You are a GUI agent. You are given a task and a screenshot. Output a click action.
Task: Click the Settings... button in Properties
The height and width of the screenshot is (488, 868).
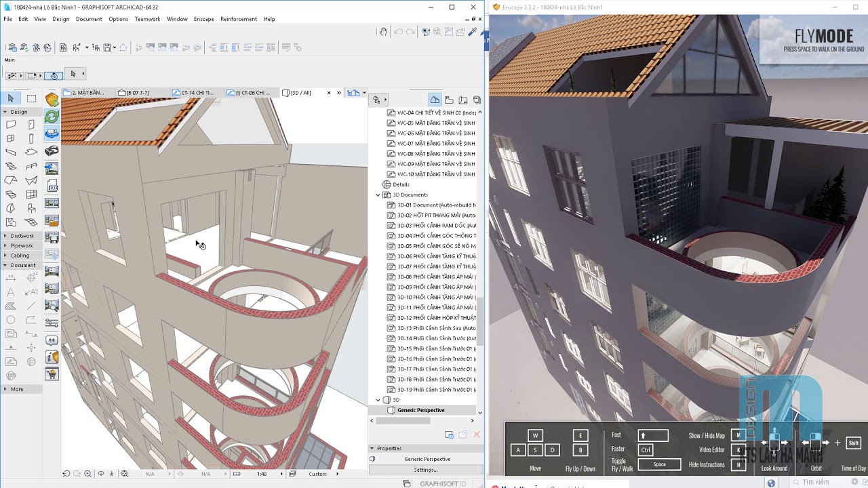coord(426,470)
